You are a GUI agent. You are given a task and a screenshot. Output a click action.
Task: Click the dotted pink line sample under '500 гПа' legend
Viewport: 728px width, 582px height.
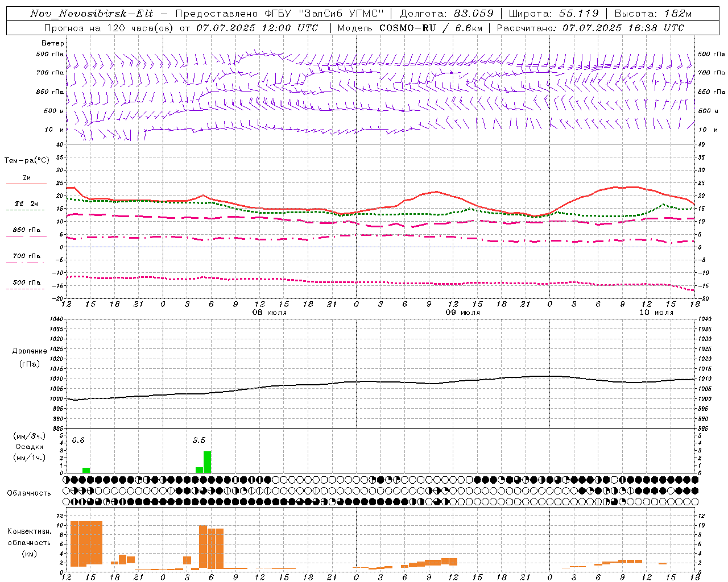coord(25,289)
